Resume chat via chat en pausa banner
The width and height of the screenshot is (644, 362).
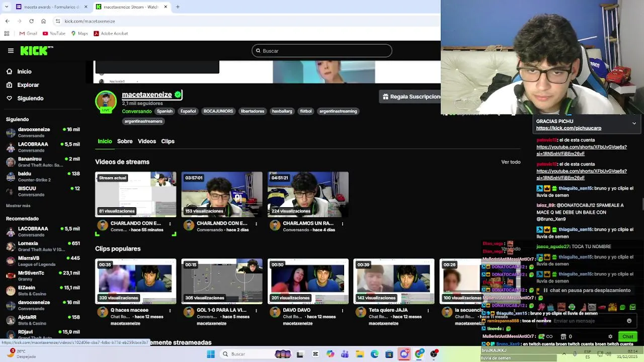[x=586, y=291]
